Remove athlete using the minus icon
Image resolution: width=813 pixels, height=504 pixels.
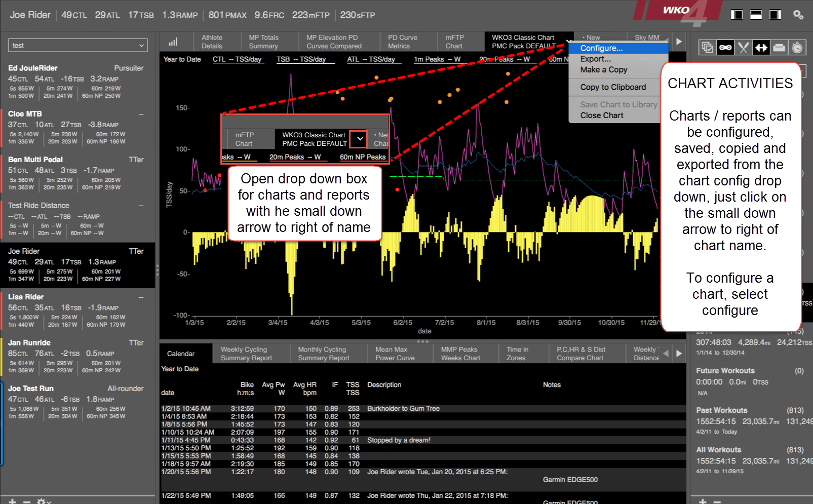pyautogui.click(x=27, y=501)
